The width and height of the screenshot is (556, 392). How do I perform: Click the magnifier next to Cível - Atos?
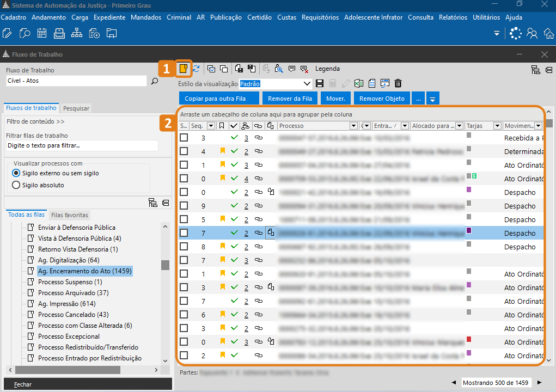tap(155, 81)
